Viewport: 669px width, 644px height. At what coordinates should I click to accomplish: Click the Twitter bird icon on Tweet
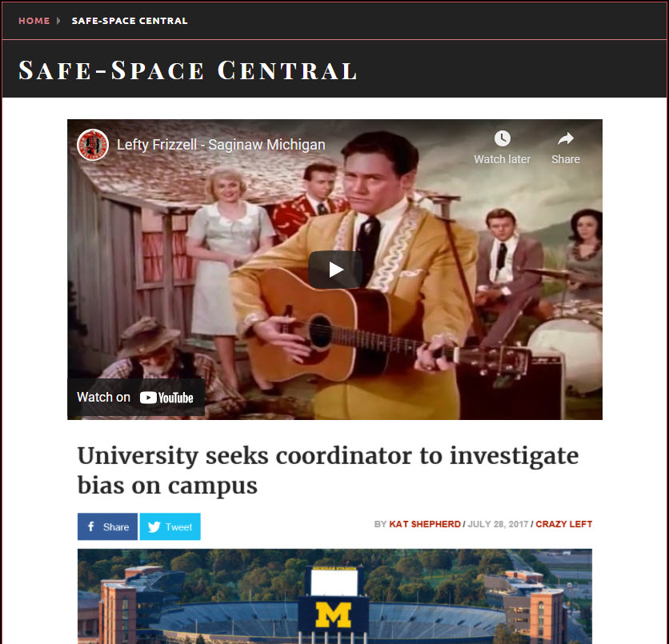tap(154, 526)
